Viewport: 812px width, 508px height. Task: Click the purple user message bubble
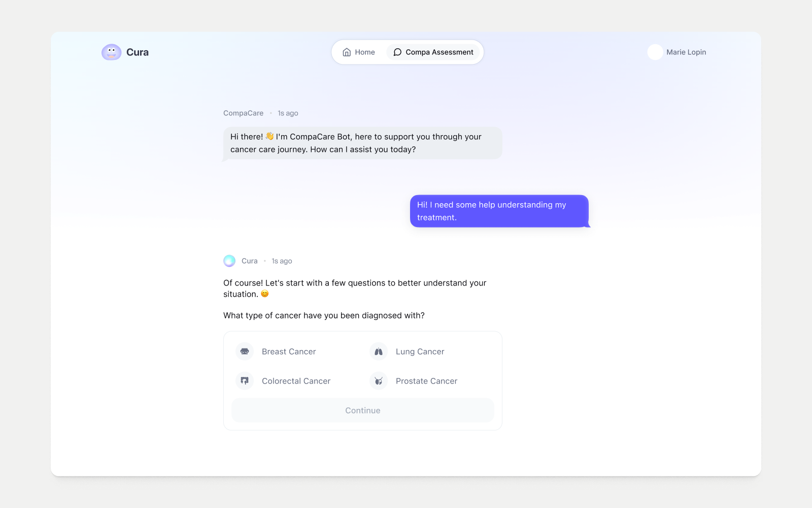coord(499,211)
